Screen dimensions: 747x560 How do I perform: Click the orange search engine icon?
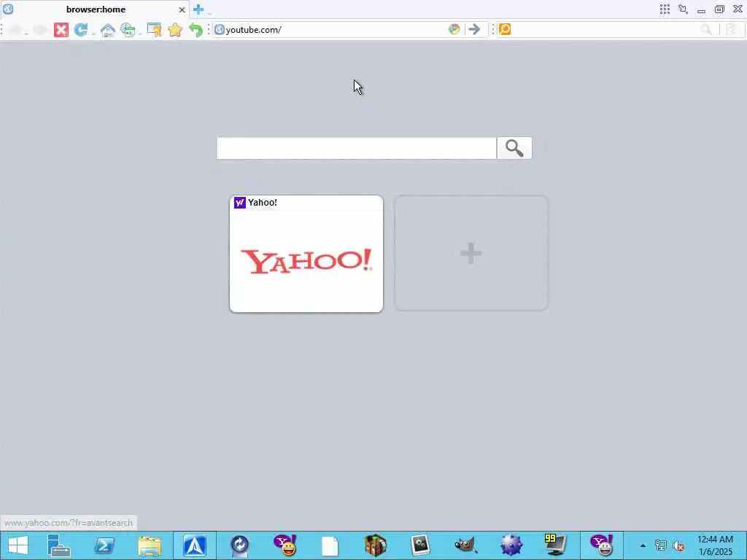(x=505, y=29)
